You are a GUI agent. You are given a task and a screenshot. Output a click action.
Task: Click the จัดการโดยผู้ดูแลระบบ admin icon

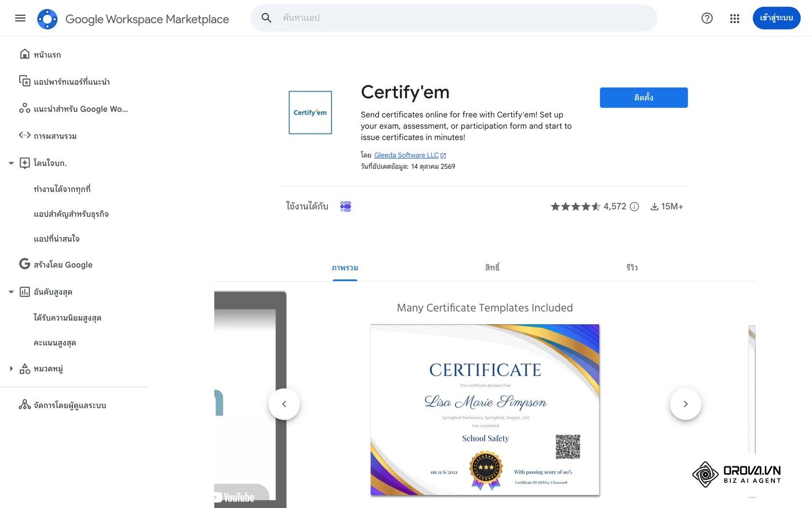pos(24,404)
